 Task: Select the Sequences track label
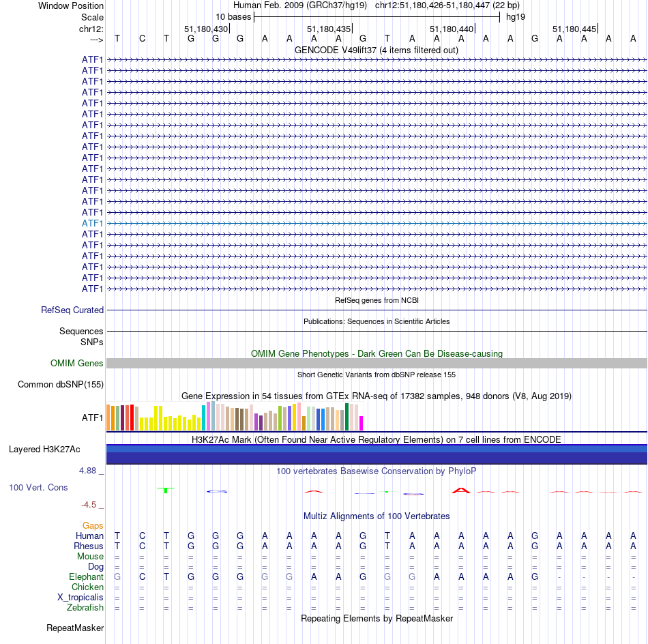81,331
